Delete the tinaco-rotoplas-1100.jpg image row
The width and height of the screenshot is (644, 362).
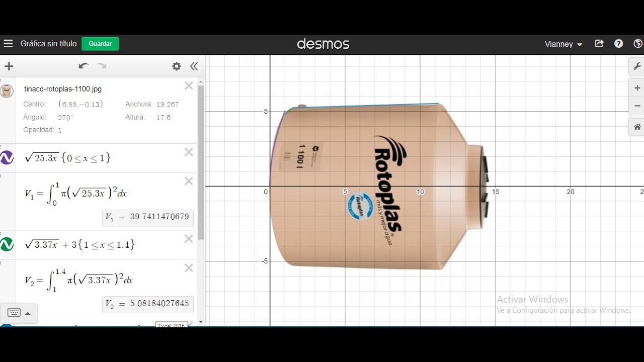[x=189, y=86]
